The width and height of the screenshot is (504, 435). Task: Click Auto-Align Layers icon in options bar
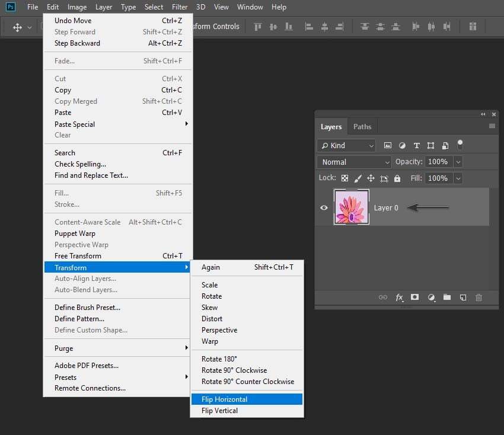[x=473, y=27]
